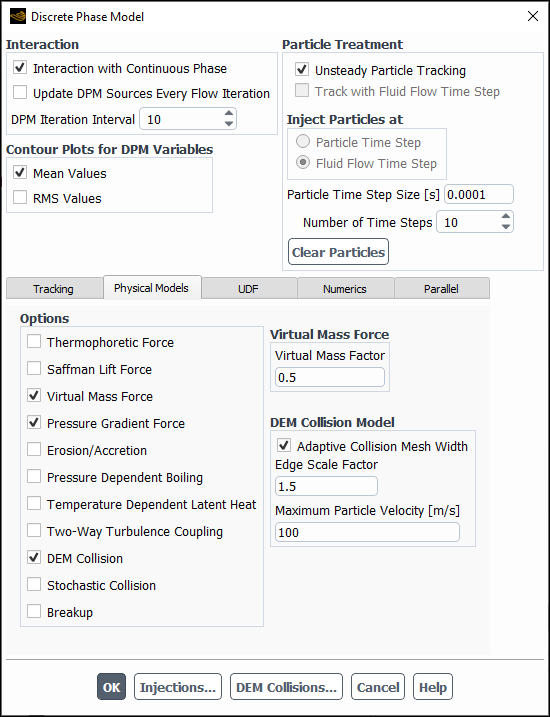Click the Virtual Mass Factor field
Screen dimensions: 550x717
(x=330, y=378)
